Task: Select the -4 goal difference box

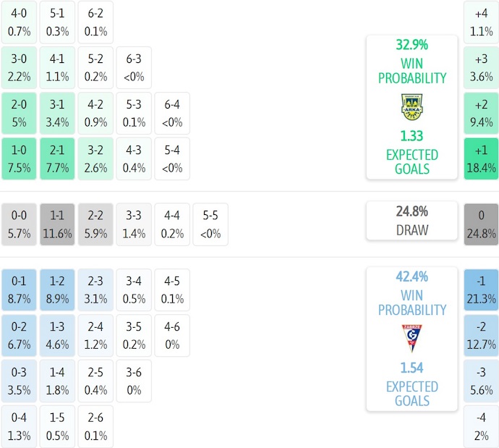Action: click(481, 427)
